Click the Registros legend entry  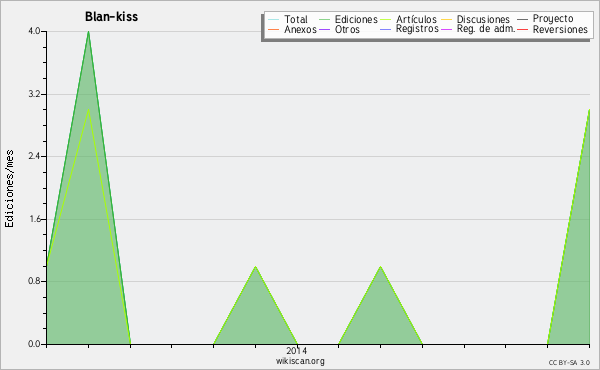pyautogui.click(x=409, y=29)
